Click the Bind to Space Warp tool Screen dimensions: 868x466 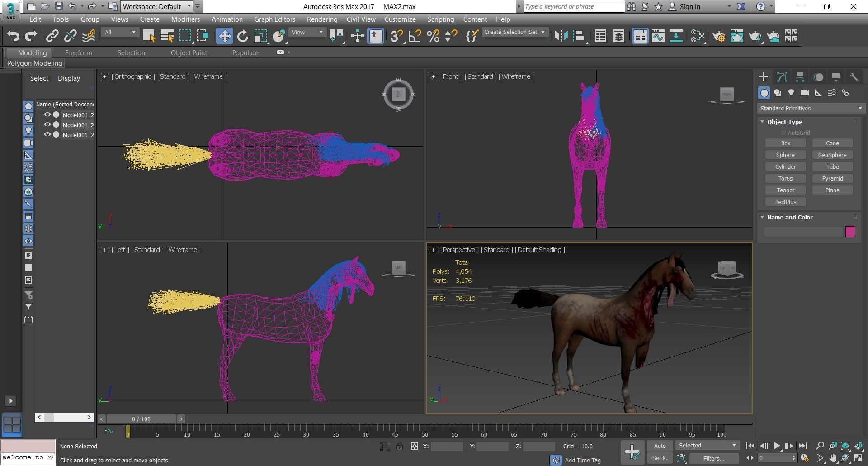89,36
